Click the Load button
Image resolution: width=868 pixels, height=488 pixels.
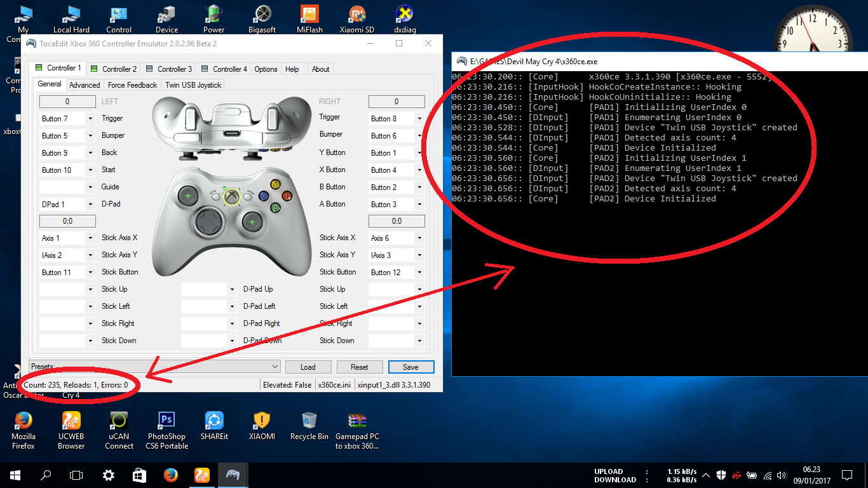308,367
